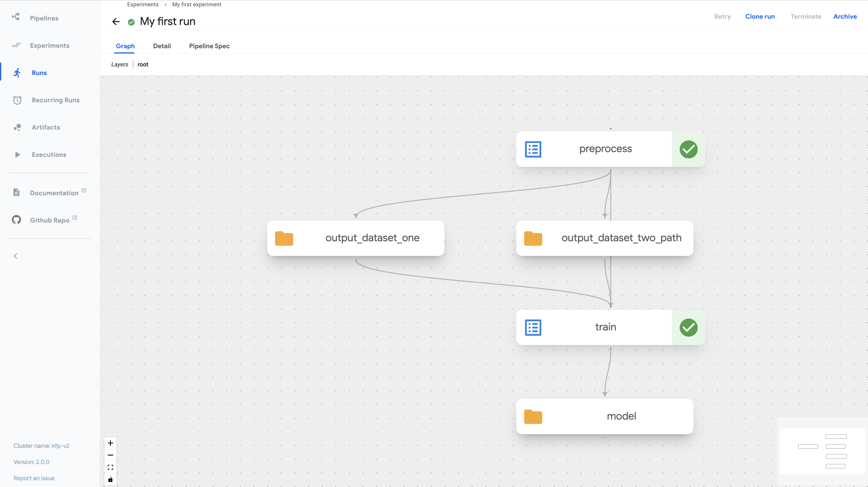The height and width of the screenshot is (487, 868).
Task: Click the Clone run button
Action: coord(760,16)
